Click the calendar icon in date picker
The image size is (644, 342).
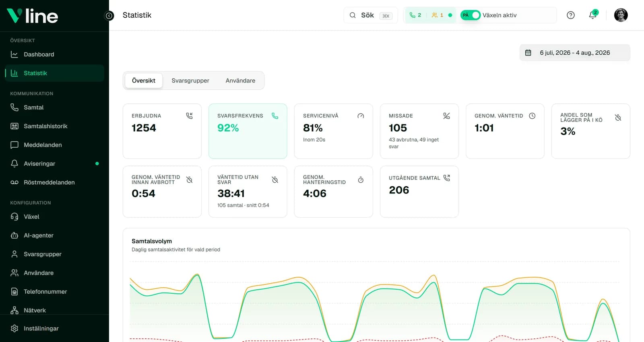pos(528,53)
